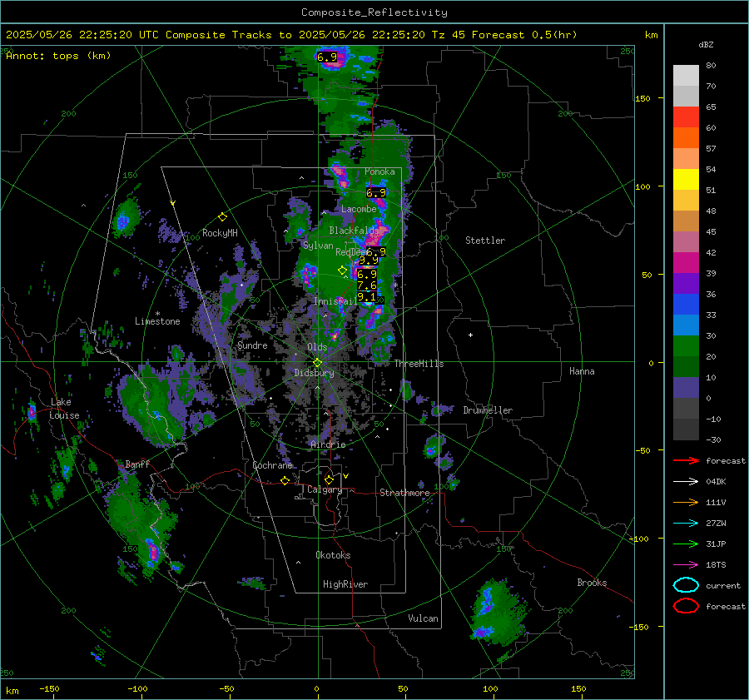Screen dimensions: 749x700
Task: Click the green 31JP arrow icon
Action: 686,544
